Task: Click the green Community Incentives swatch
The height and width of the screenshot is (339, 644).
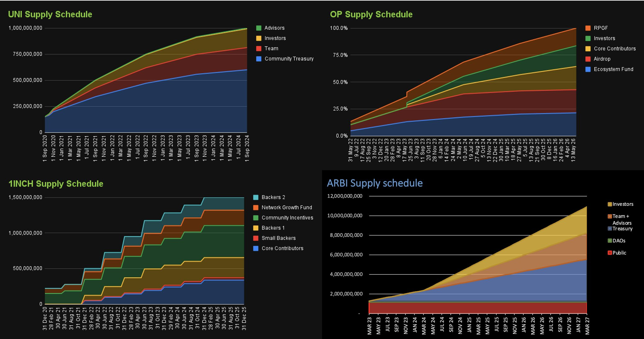Action: 256,218
